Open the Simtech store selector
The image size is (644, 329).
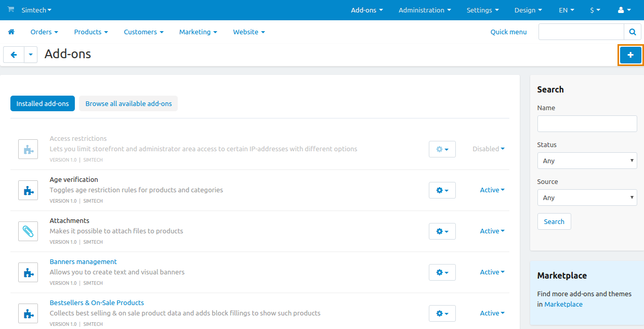[x=36, y=10]
